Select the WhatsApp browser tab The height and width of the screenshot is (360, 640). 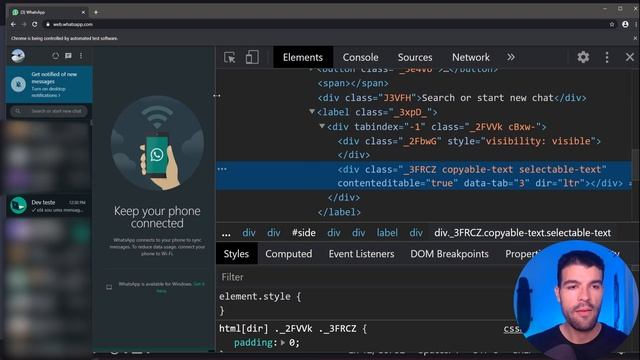click(x=48, y=12)
